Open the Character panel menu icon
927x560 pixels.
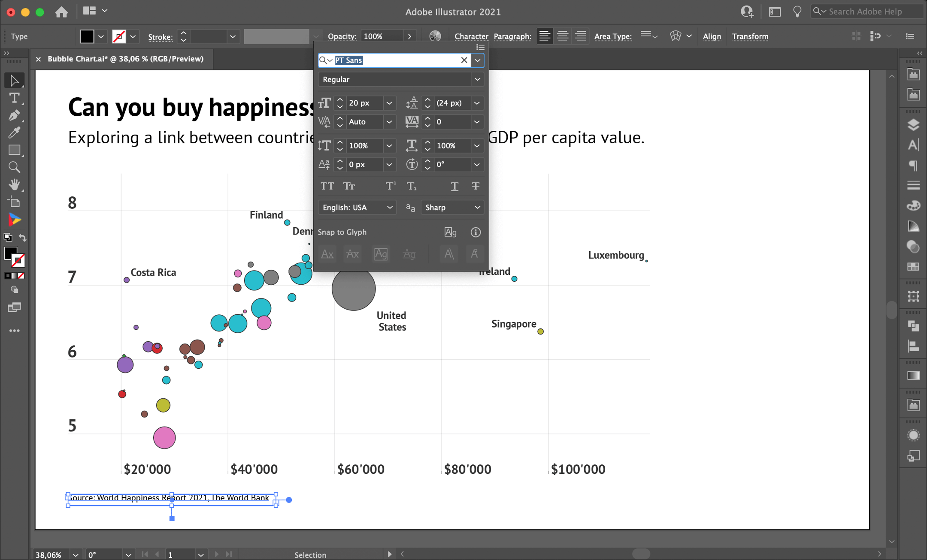point(480,47)
